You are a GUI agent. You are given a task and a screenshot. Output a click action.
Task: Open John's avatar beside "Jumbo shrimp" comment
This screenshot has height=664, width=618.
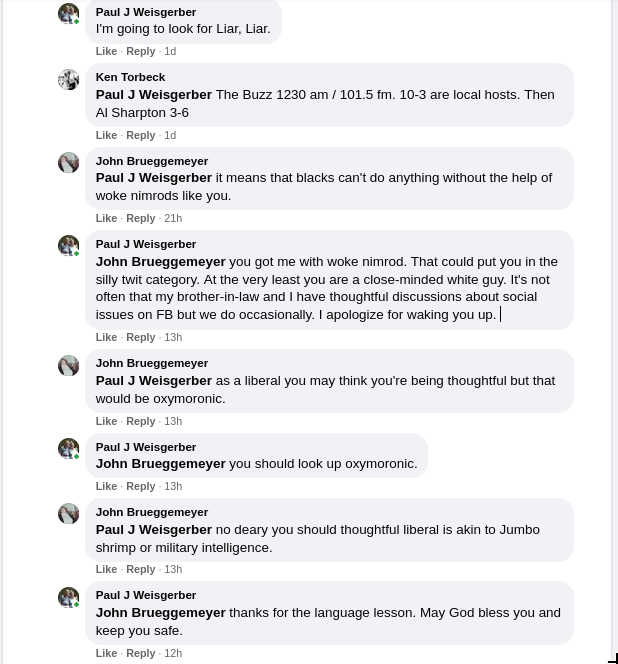pos(68,513)
